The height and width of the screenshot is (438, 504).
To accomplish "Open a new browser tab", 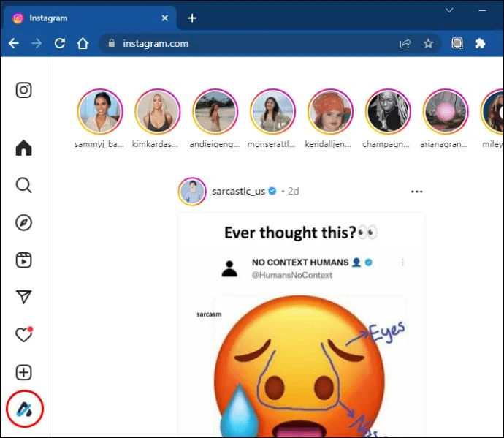I will (192, 18).
